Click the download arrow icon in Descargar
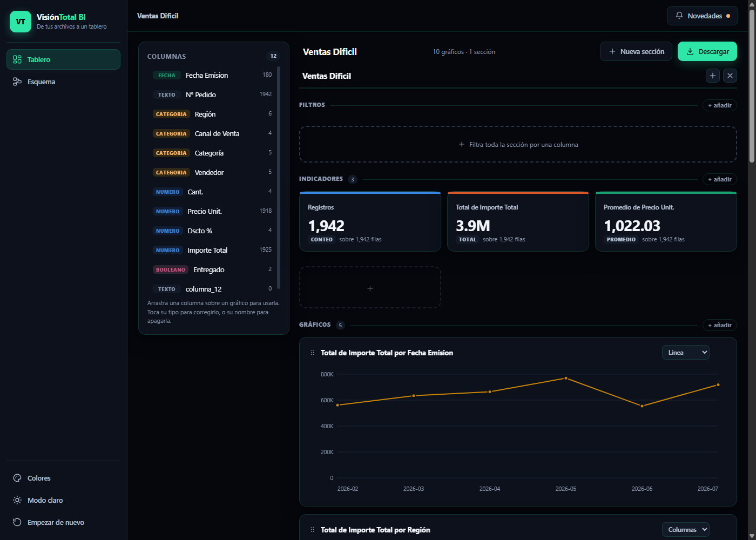This screenshot has width=756, height=540. (x=690, y=51)
